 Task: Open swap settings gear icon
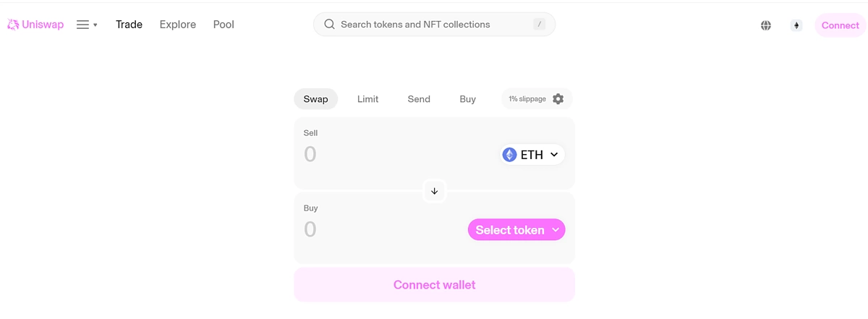[558, 99]
